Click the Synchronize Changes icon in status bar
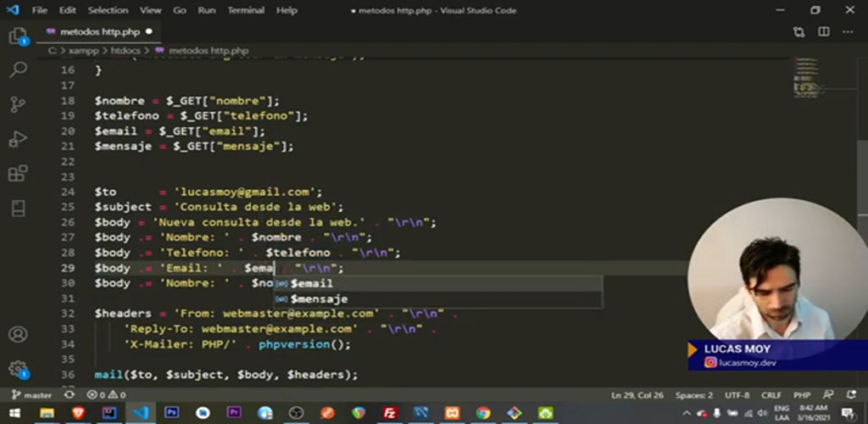 70,394
